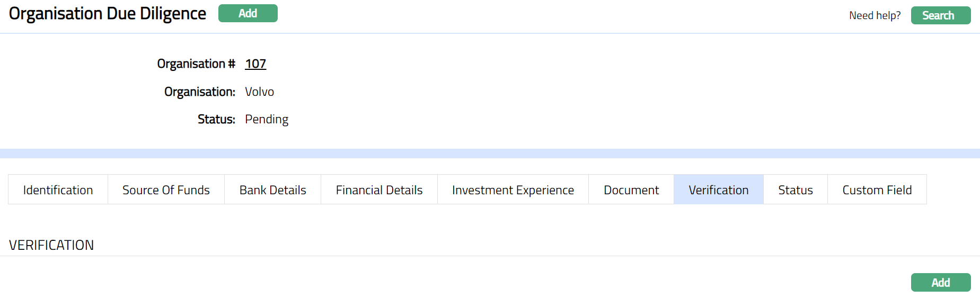Viewport: 980px width, 298px height.
Task: Open organisation number 107 link
Action: click(x=255, y=64)
